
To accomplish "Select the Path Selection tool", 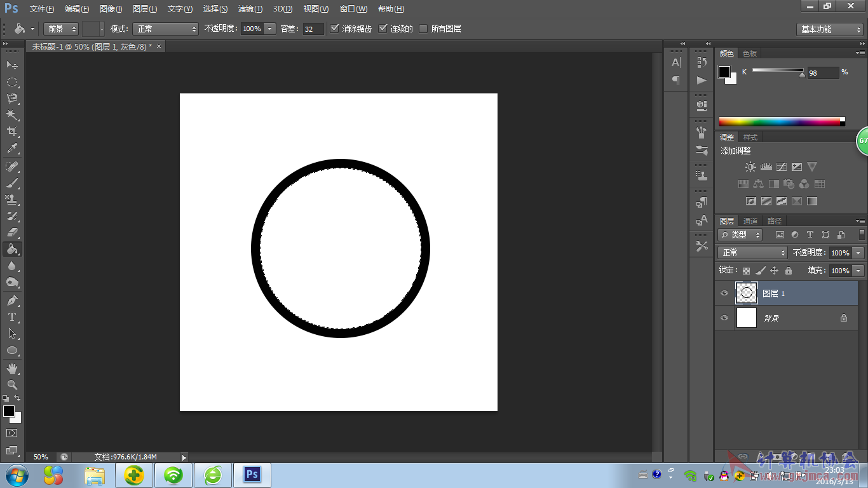I will [12, 333].
